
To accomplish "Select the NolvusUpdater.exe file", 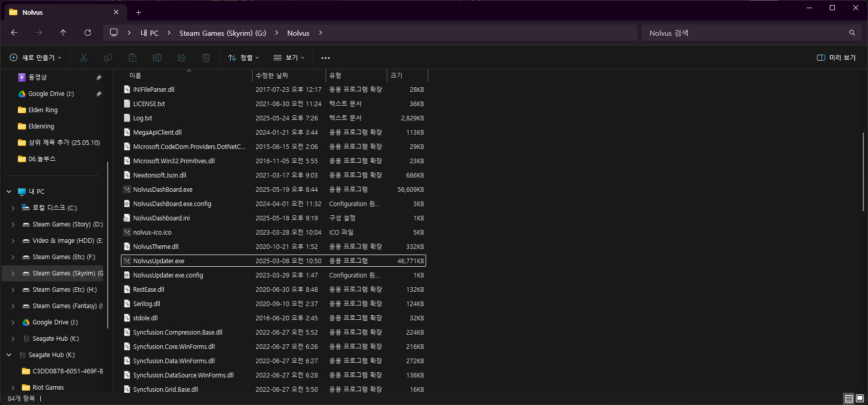I will (274, 261).
